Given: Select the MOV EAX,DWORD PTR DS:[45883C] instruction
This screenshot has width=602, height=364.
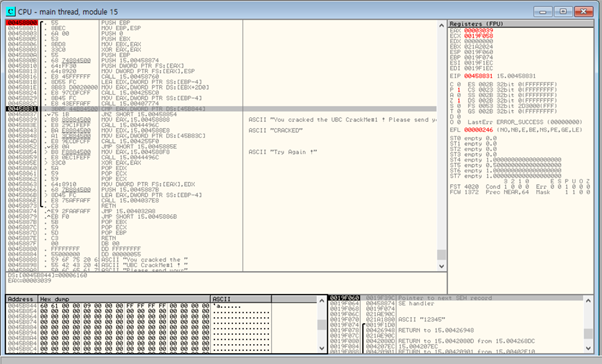Looking at the screenshot, I should pos(153,136).
